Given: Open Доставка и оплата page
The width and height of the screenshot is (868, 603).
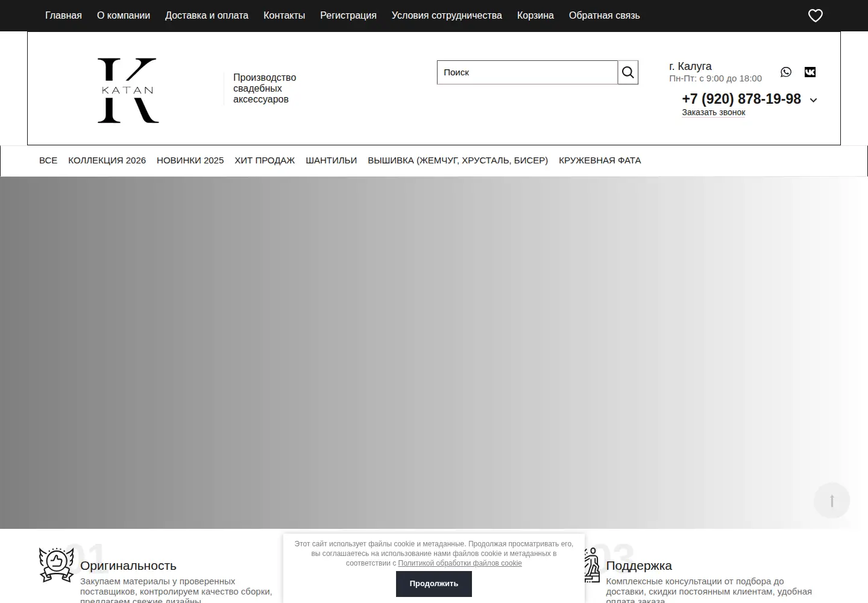Looking at the screenshot, I should click(207, 16).
